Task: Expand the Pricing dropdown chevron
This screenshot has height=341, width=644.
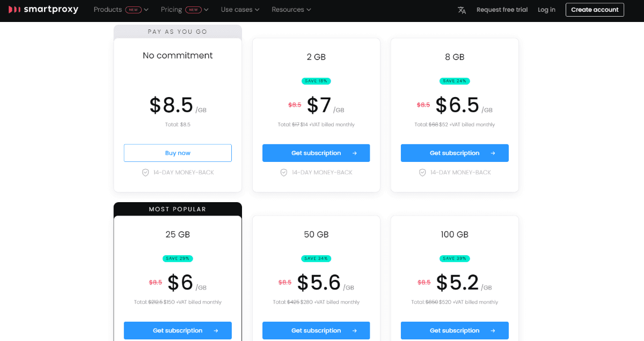Action: point(207,10)
